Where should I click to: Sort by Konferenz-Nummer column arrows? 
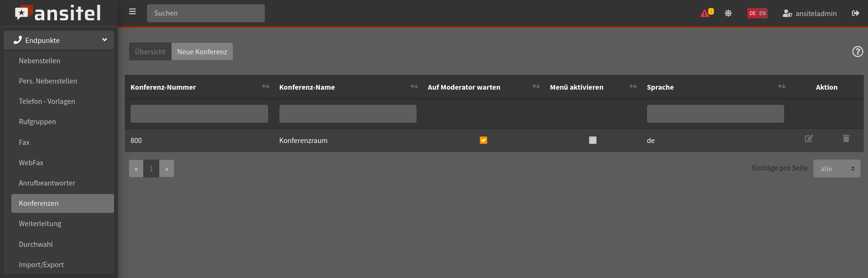(265, 87)
